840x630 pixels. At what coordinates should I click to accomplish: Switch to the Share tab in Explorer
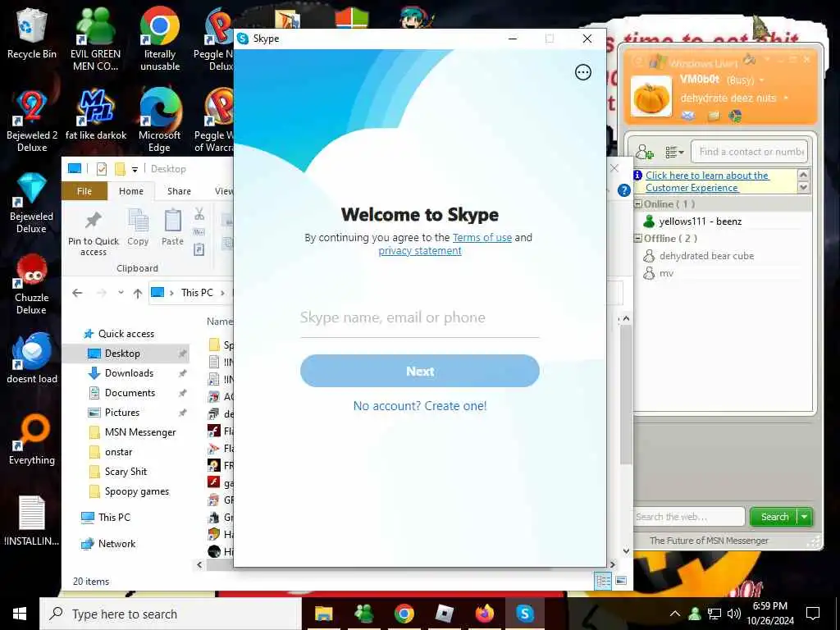[179, 191]
